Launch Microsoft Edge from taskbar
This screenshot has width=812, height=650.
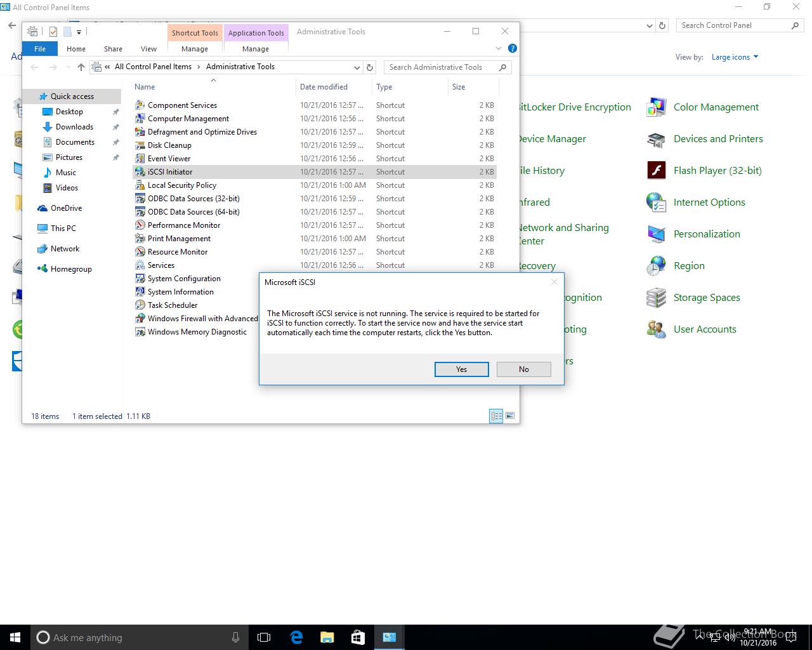tap(296, 637)
